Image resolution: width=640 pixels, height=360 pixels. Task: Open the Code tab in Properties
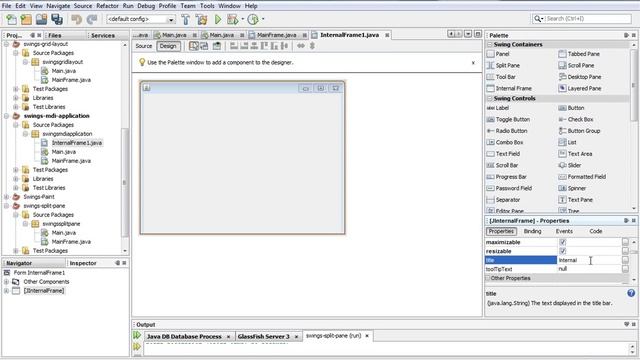click(x=596, y=231)
